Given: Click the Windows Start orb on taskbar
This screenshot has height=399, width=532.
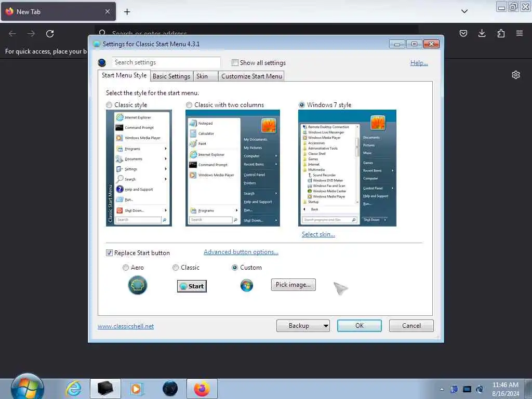Looking at the screenshot, I should coord(28,387).
